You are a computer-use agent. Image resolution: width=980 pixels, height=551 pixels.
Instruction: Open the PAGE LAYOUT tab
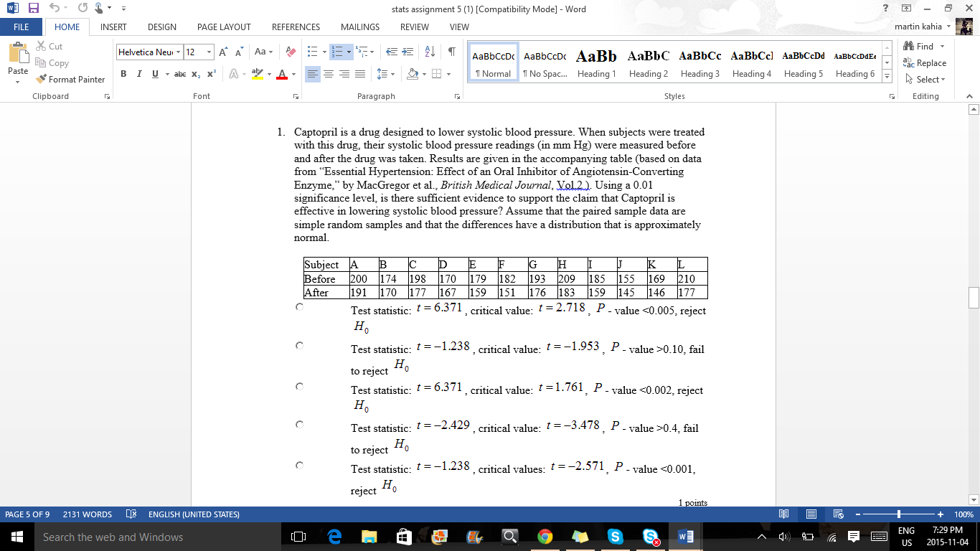click(224, 27)
